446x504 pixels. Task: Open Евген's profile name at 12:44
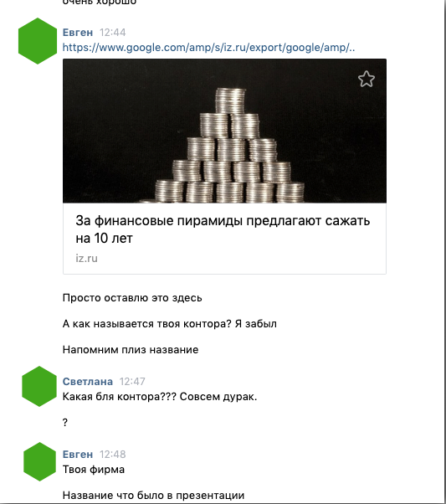[78, 33]
